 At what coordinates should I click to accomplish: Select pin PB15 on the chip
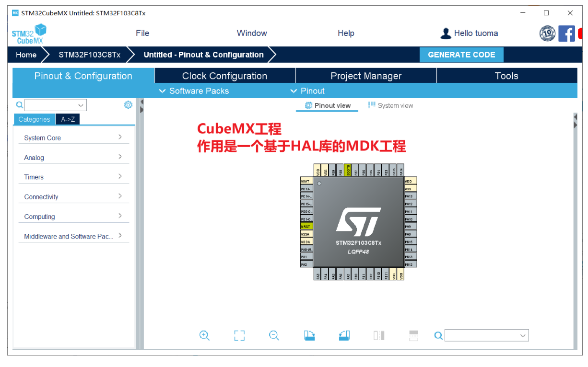(x=411, y=241)
